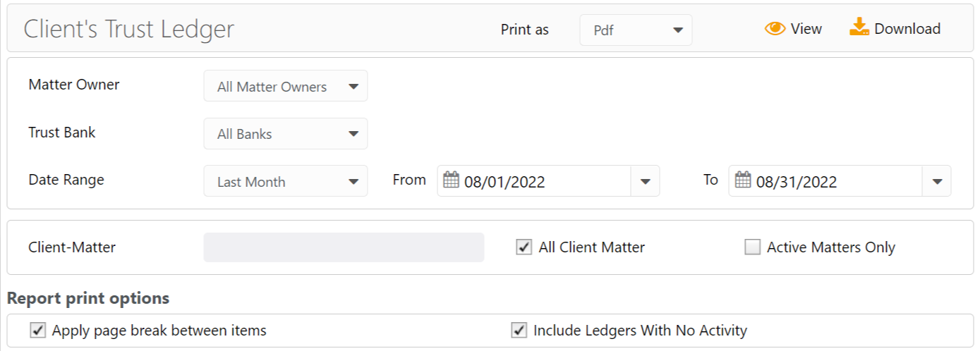The width and height of the screenshot is (980, 351).
Task: Expand the From date picker arrow
Action: [x=645, y=181]
